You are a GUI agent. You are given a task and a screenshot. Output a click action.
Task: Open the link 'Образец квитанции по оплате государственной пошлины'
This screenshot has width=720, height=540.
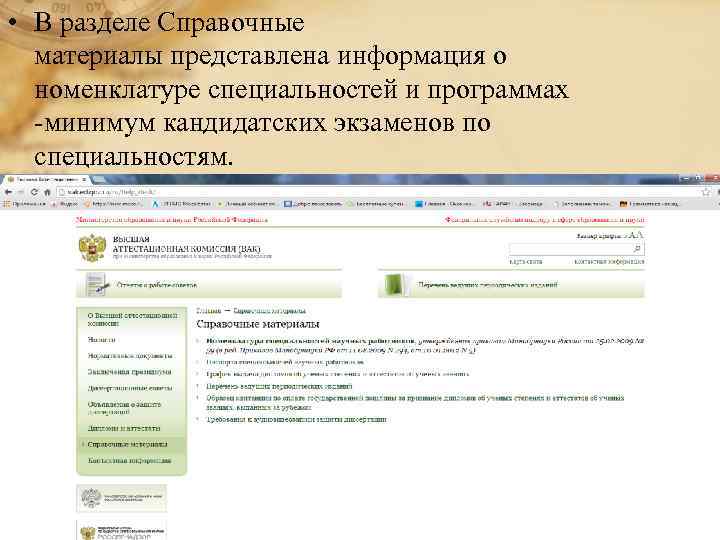(415, 402)
